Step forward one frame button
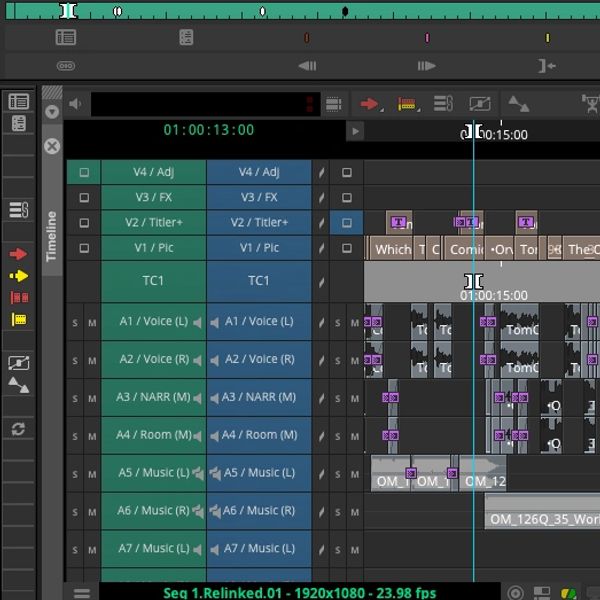600x600 pixels. coord(427,66)
